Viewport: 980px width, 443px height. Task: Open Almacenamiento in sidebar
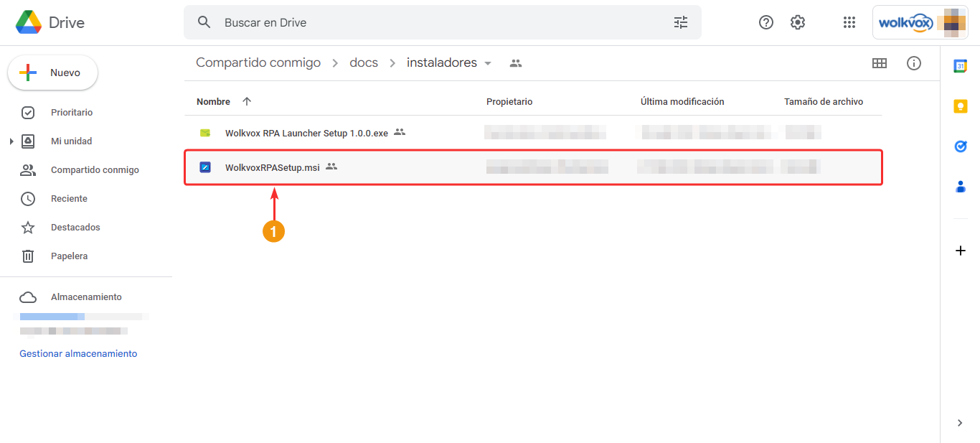pyautogui.click(x=86, y=297)
